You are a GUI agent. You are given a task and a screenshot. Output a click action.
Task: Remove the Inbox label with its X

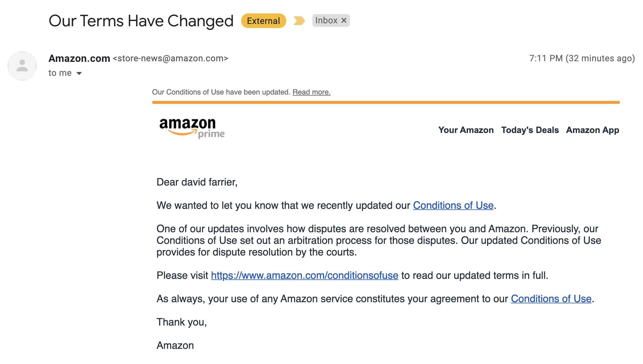click(344, 20)
